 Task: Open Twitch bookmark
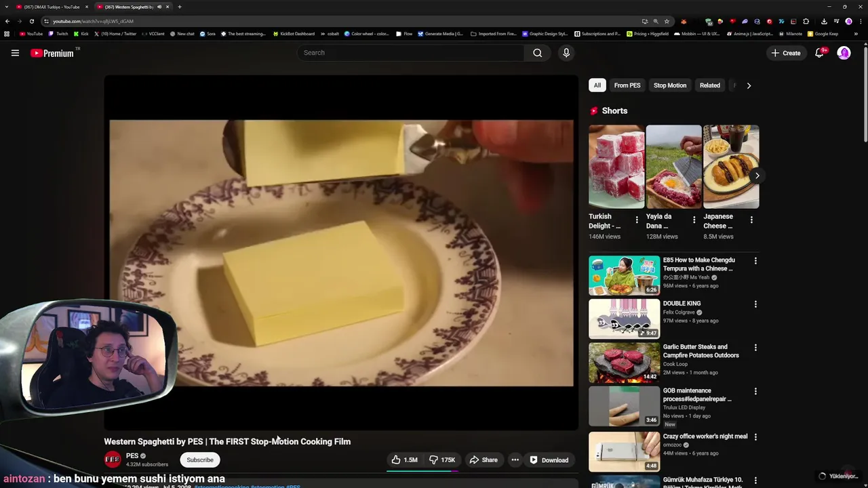tap(58, 33)
